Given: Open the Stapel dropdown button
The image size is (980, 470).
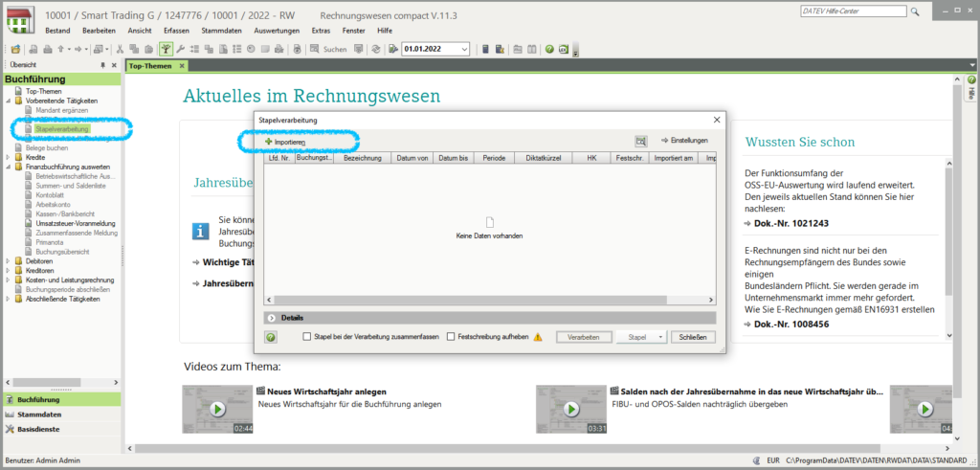Looking at the screenshot, I should coord(642,337).
